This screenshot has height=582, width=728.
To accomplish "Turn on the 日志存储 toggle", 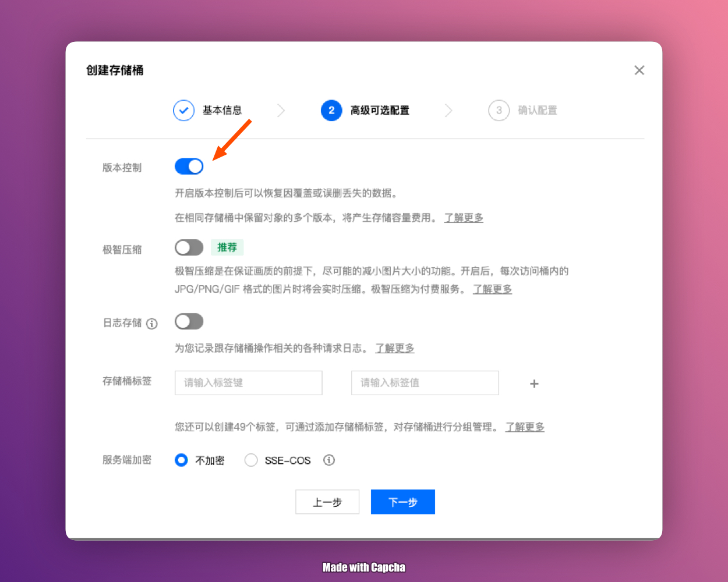I will (x=189, y=321).
